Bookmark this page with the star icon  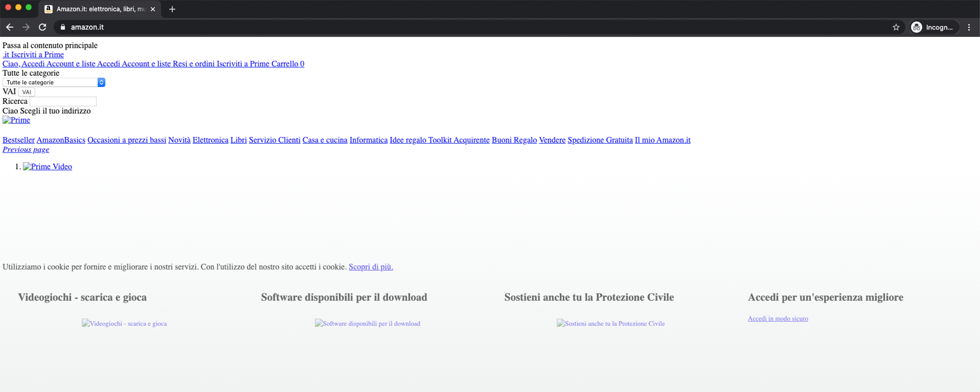[896, 27]
